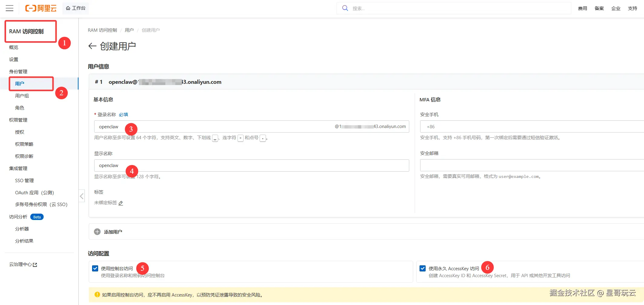Open 权限诊断 in the sidebar
Screen dimensions: 644x305
coord(24,156)
